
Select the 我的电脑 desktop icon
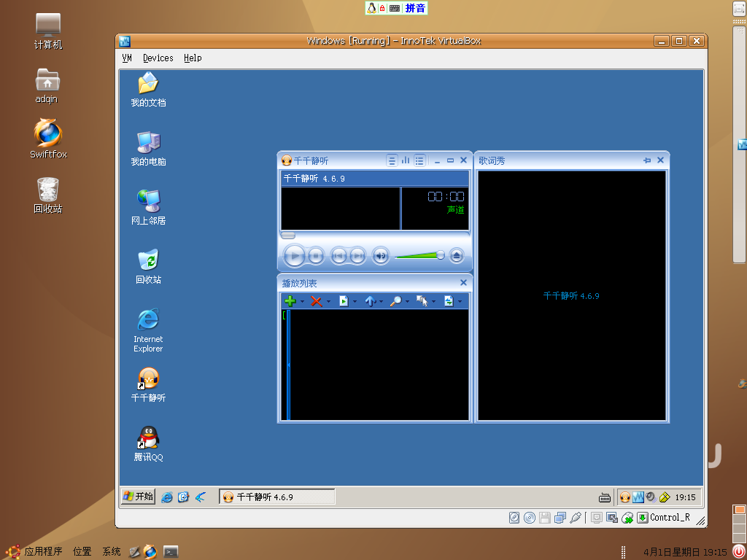coord(148,149)
